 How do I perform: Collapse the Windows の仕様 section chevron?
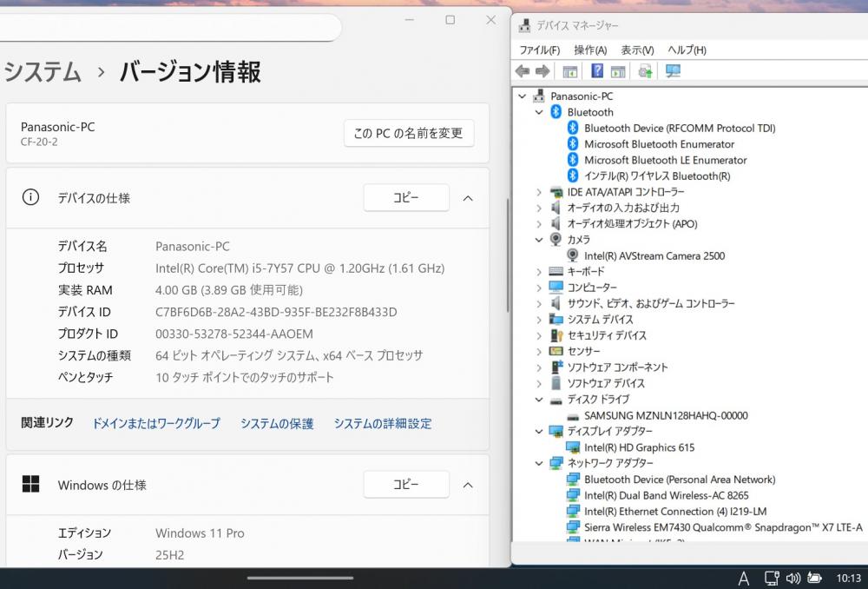pos(468,485)
